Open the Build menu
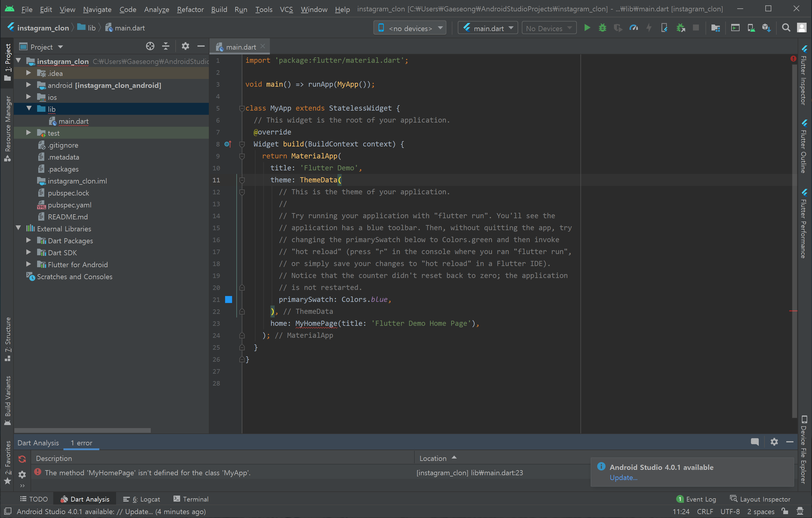Image resolution: width=812 pixels, height=518 pixels. coord(219,9)
